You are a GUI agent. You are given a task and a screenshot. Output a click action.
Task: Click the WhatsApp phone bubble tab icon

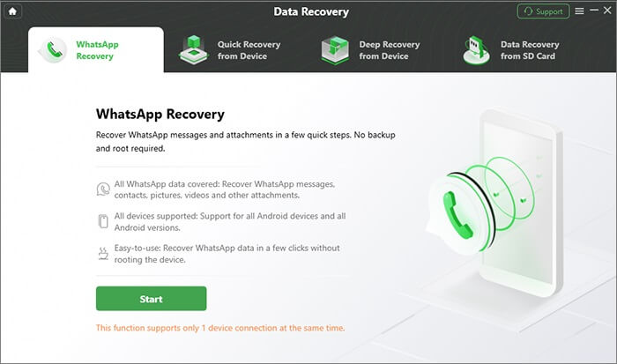pyautogui.click(x=53, y=50)
